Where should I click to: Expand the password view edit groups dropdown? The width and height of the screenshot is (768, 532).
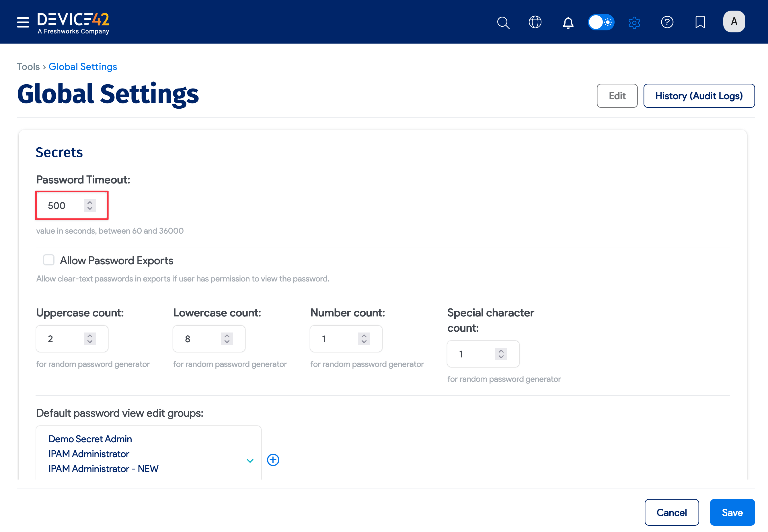click(250, 461)
